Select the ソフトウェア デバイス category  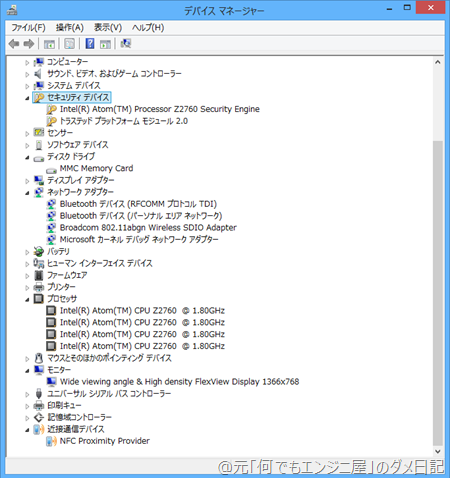(x=78, y=145)
